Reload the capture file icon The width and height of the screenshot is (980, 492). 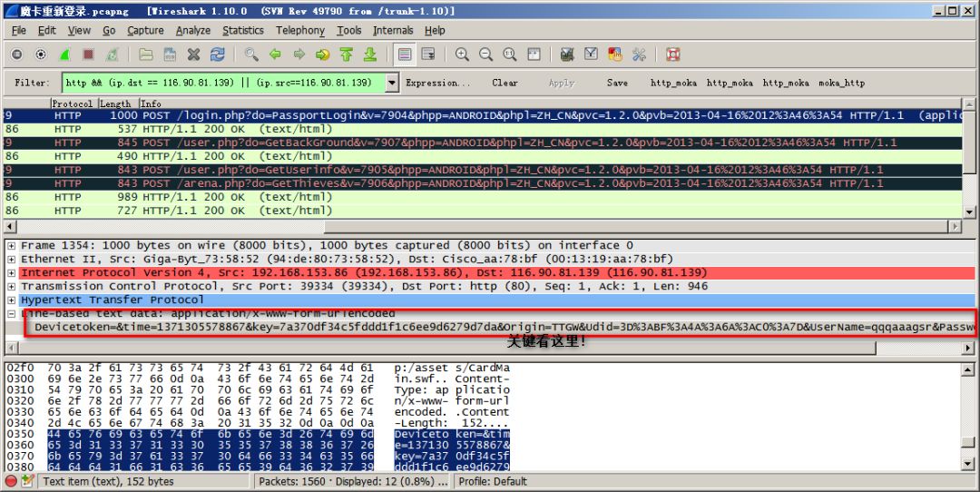[218, 54]
